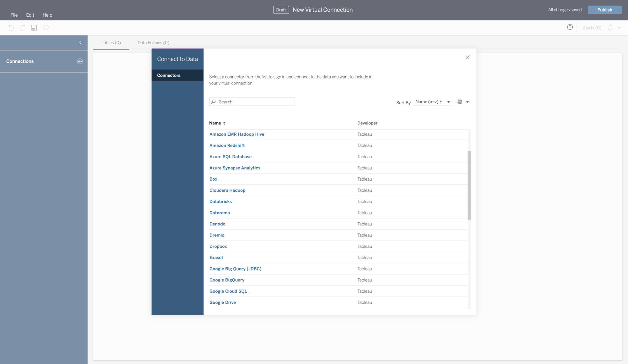
Task: Toggle the list view layout icon
Action: click(x=459, y=101)
